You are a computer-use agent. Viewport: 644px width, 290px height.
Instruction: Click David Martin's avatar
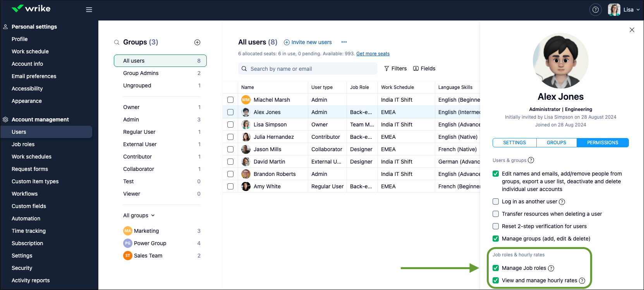click(246, 162)
